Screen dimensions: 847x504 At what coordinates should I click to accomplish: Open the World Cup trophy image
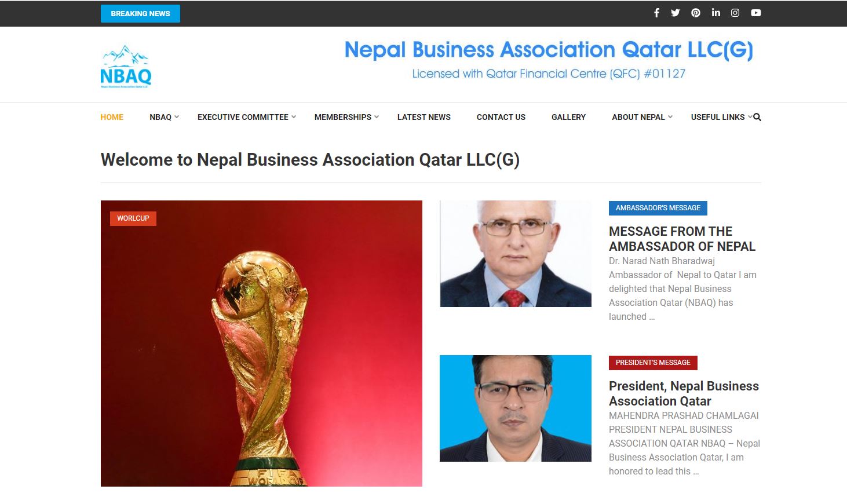[261, 344]
